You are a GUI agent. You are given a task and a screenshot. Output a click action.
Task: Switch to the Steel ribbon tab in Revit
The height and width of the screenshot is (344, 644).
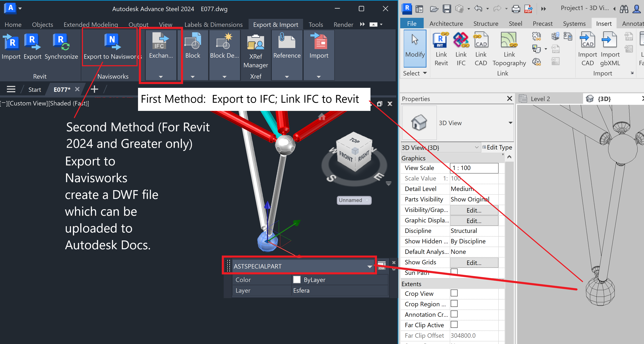pos(515,23)
